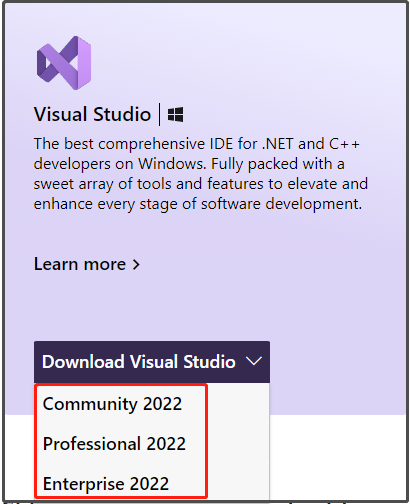Click white area right of the dropdown list
The width and height of the screenshot is (410, 504).
(x=337, y=457)
